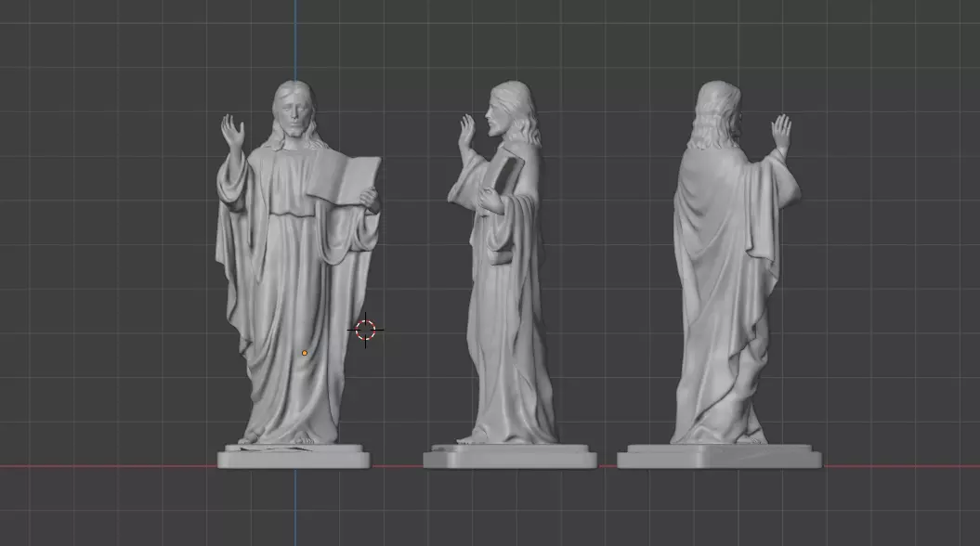Click the orange origin point on front statue

pos(305,353)
